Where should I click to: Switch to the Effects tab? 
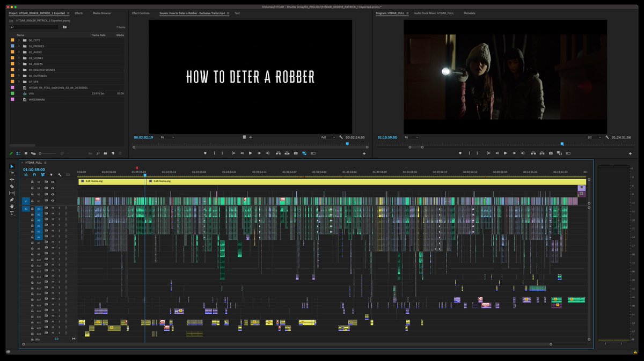point(79,13)
